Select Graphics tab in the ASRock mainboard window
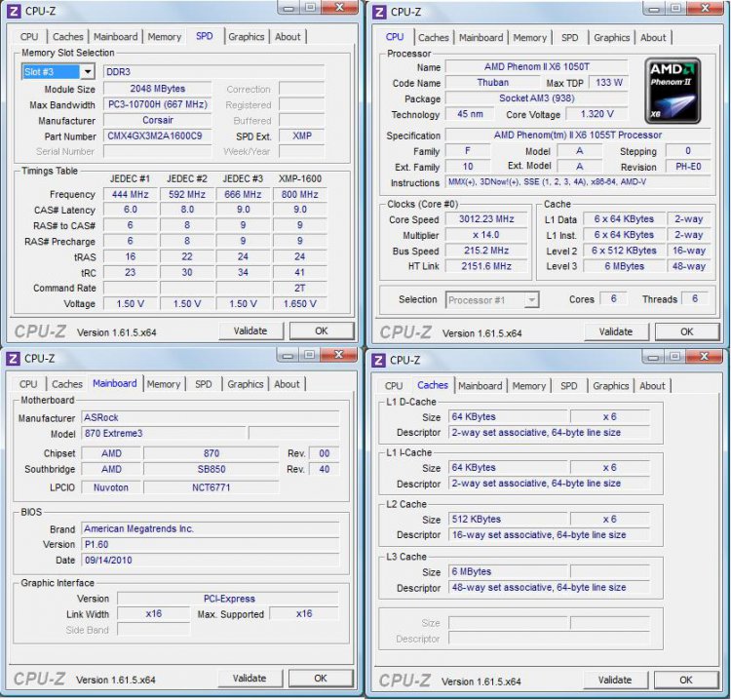The image size is (731, 700). 246,384
